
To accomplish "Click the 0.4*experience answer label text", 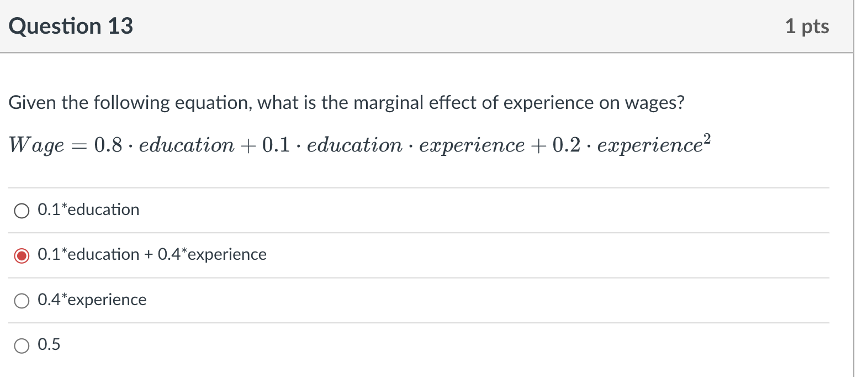I will (91, 300).
